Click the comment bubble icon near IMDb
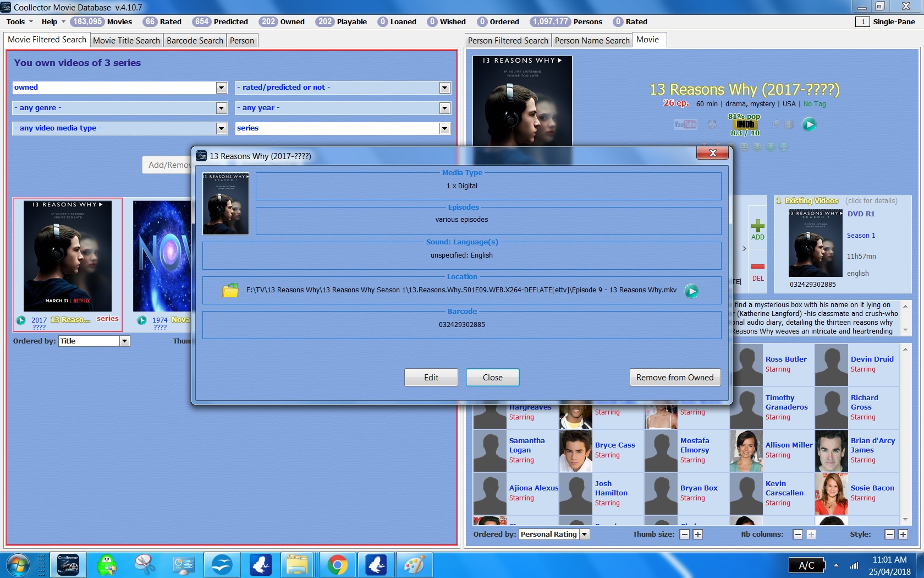 776,124
